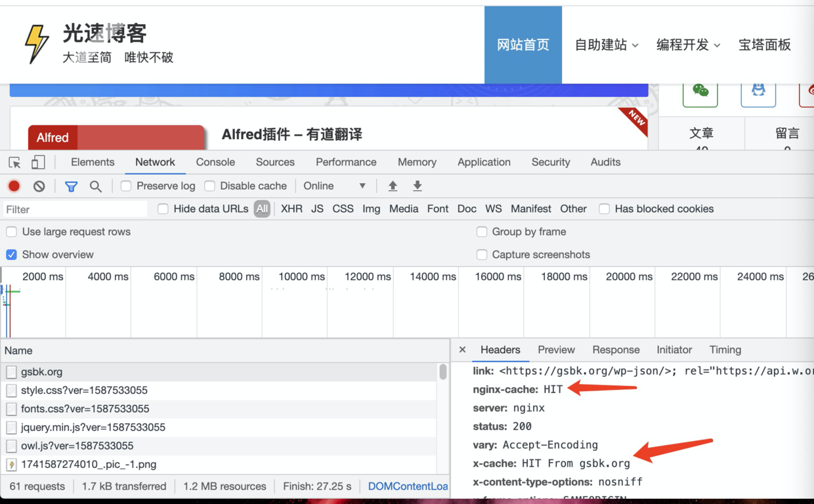
Task: Enable the Disable cache checkbox
Action: (209, 186)
